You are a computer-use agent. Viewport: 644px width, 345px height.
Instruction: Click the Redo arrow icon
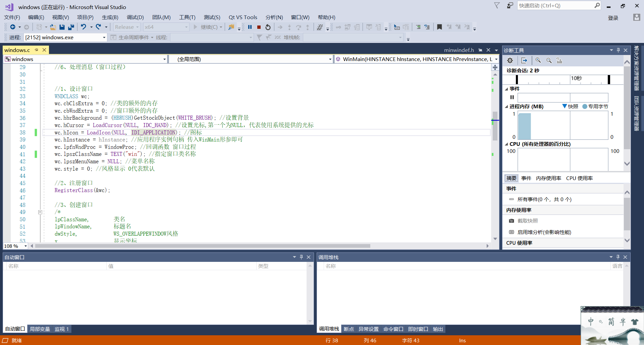pos(98,27)
